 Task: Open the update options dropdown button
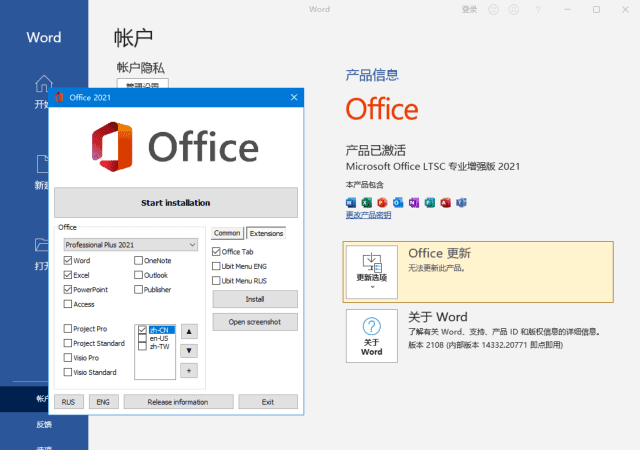(371, 272)
